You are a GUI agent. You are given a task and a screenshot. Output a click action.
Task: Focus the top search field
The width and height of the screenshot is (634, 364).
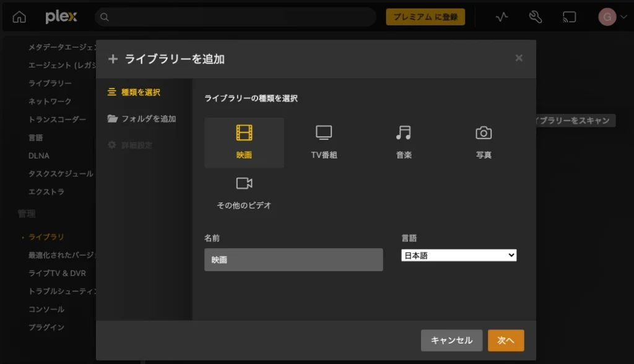coord(235,17)
